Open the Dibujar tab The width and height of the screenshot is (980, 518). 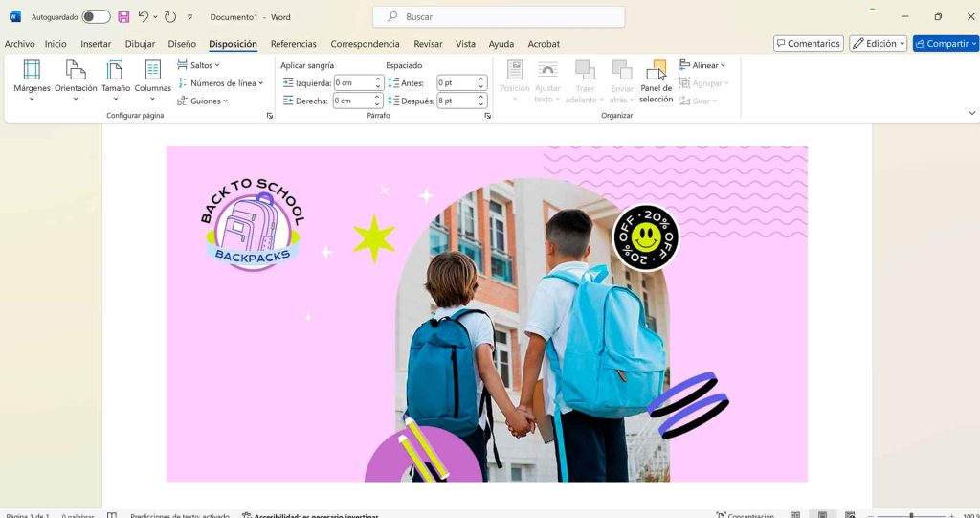coord(140,44)
